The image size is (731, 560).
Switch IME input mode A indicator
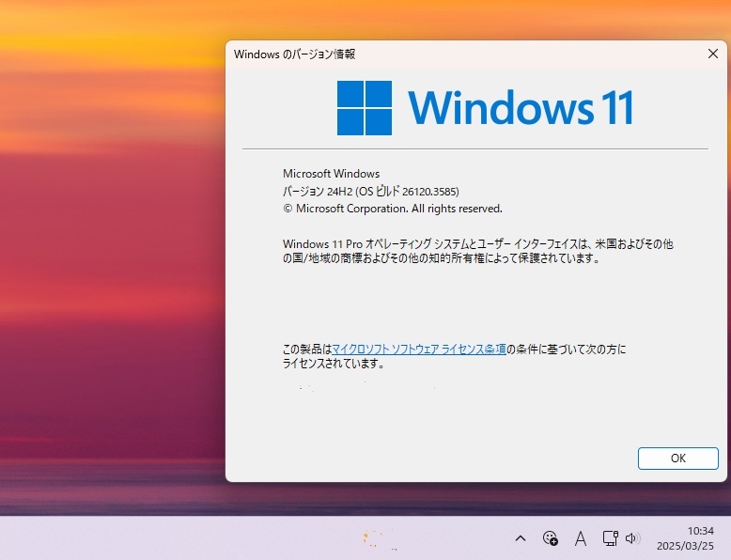coord(581,538)
